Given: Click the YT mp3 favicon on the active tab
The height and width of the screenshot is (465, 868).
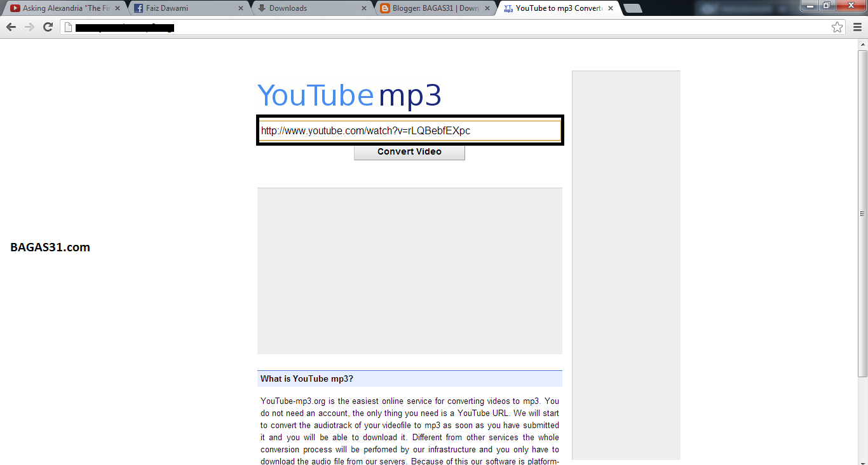Looking at the screenshot, I should [x=508, y=8].
